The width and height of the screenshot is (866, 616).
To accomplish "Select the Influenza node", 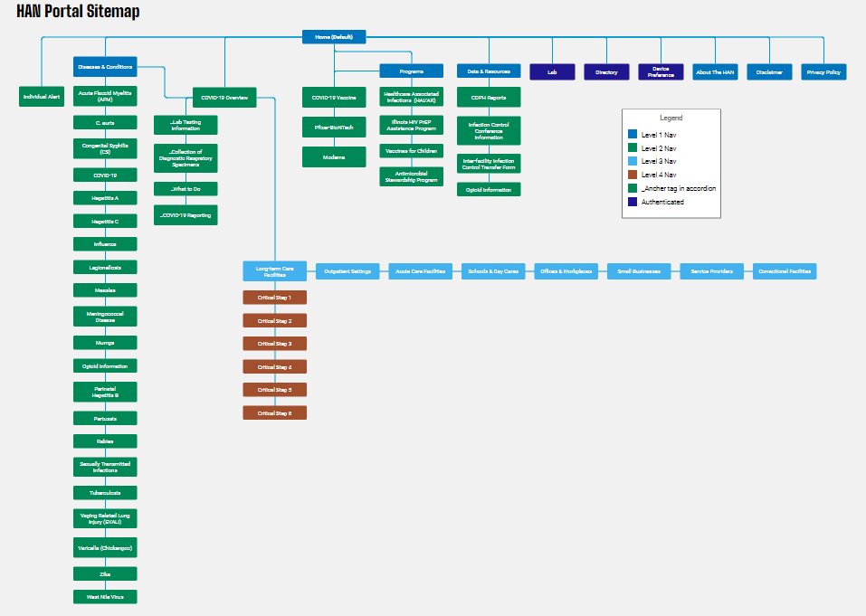I will pos(105,244).
